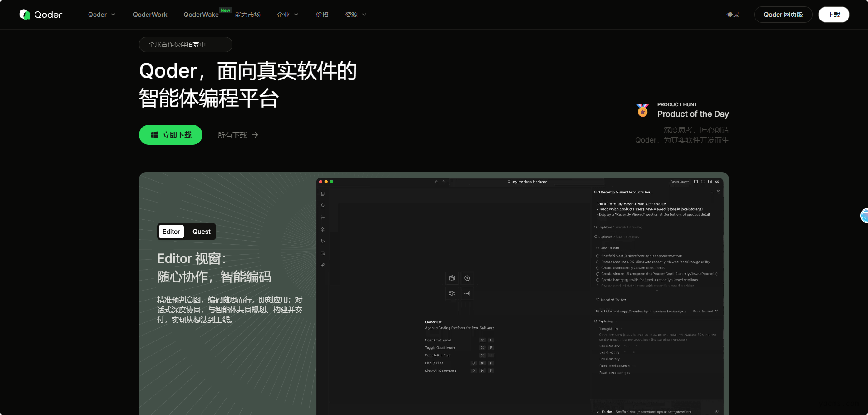Screen dimensions: 868x415
Task: Check the Scaffold Next.js storefront app to-do
Action: point(597,256)
